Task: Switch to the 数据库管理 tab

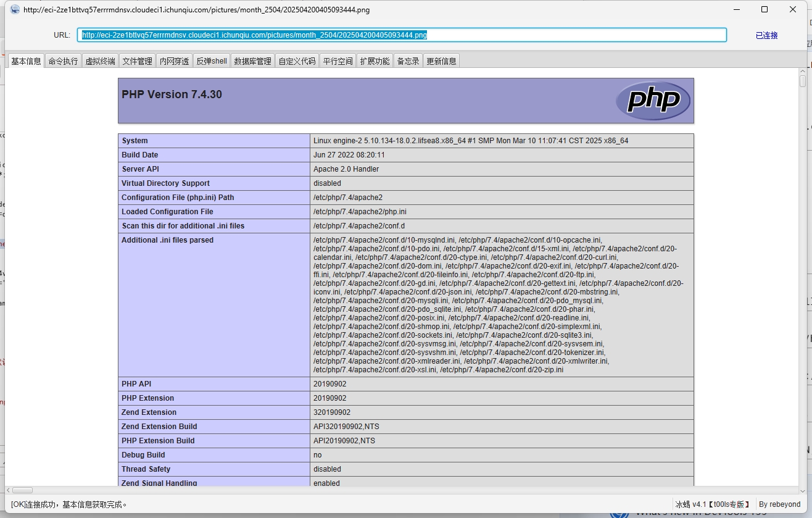Action: click(x=252, y=61)
